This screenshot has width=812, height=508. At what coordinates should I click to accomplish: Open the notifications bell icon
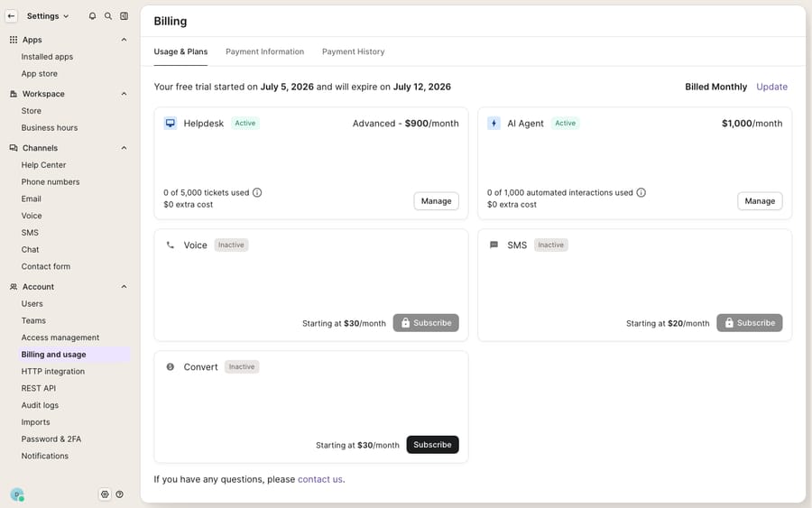[x=92, y=16]
